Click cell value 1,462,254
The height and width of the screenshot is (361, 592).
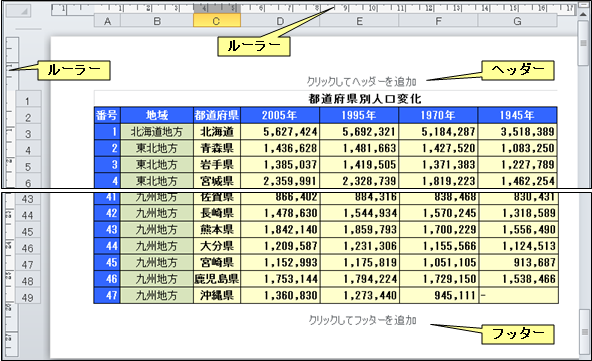point(518,181)
